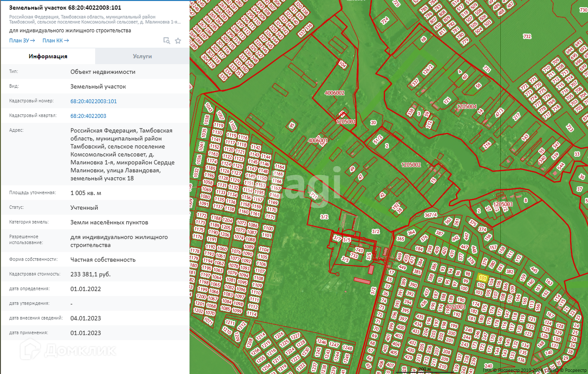The image size is (588, 374).
Task: Click the value Объект недвижимости
Action: (x=103, y=72)
